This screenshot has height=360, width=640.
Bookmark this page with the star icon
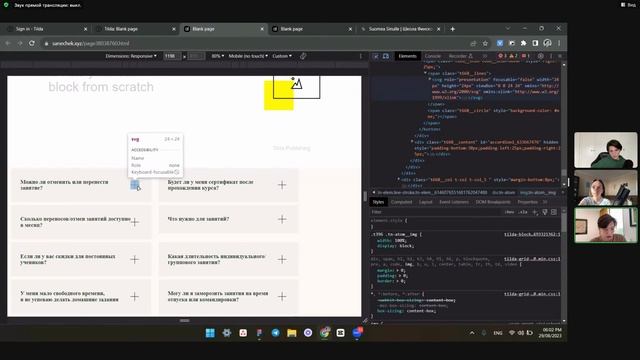pos(485,43)
